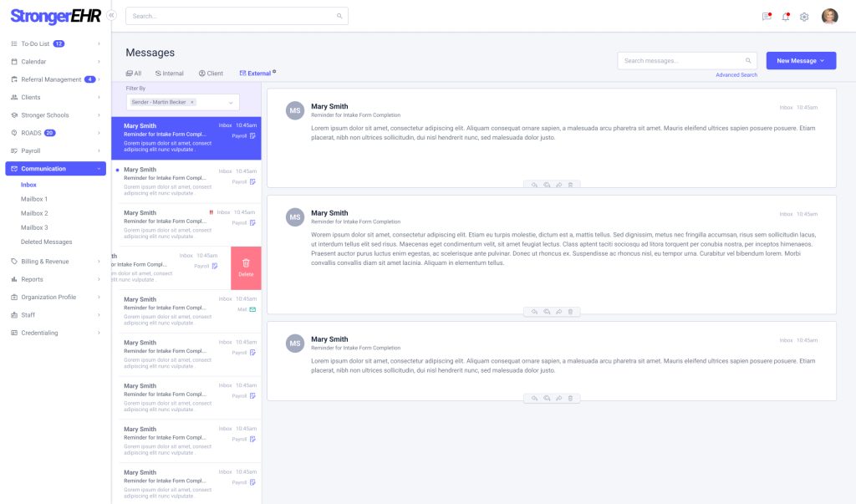Image resolution: width=856 pixels, height=504 pixels.
Task: Click the Advanced Search link
Action: pyautogui.click(x=736, y=75)
